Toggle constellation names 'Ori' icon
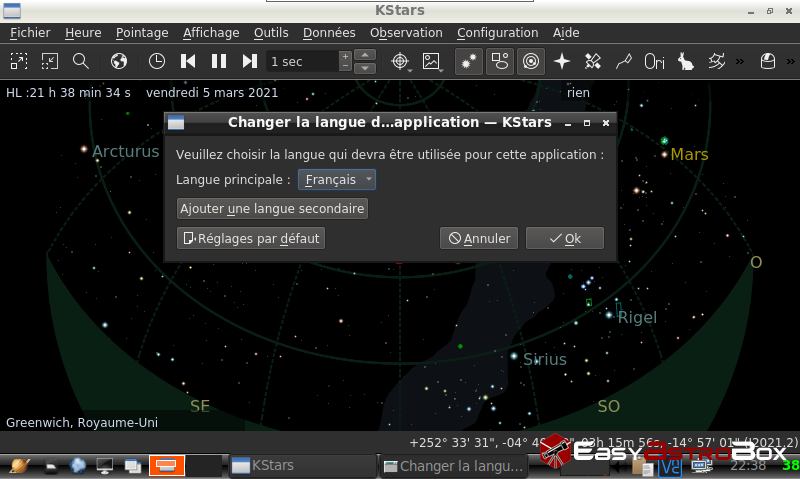800x479 pixels. pos(655,61)
